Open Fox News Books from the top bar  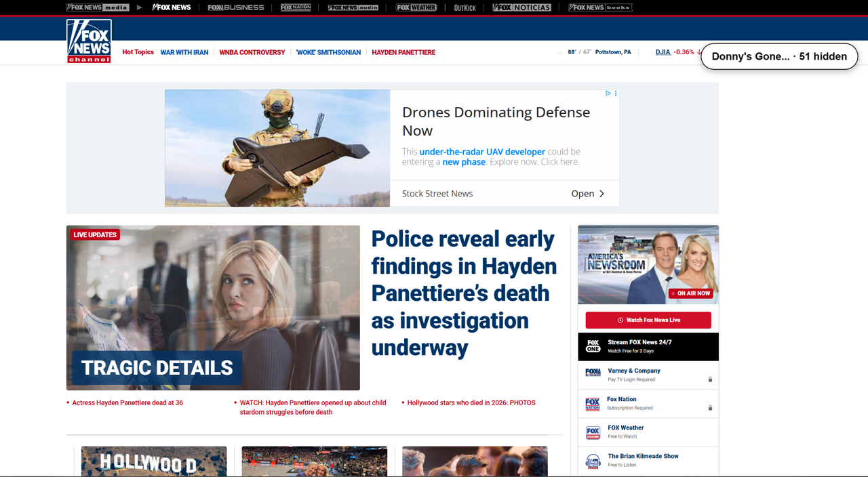[600, 7]
